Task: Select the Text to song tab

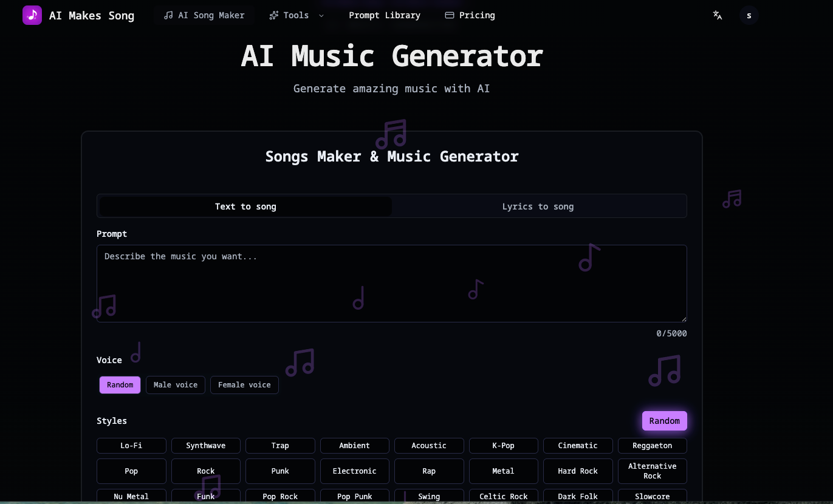Action: click(x=245, y=206)
